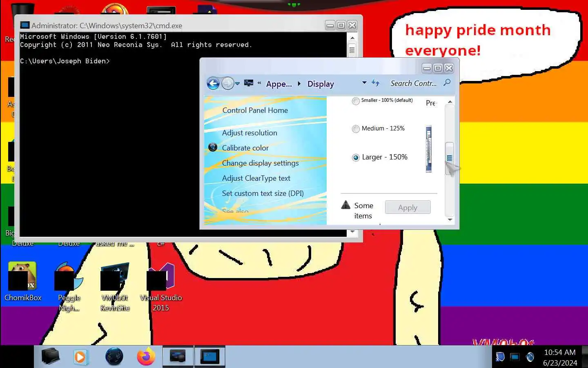Screen dimensions: 588x368
Task: Open Control Panel Home link
Action: click(255, 110)
